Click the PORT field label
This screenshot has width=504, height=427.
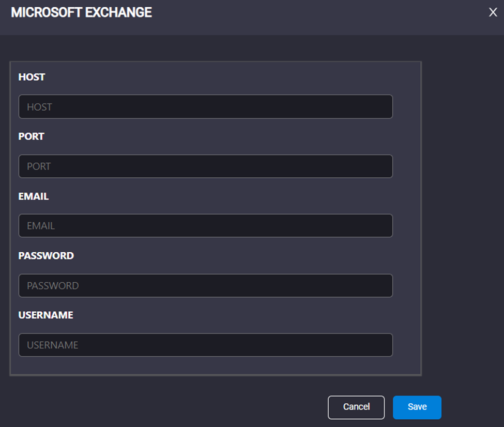point(31,136)
